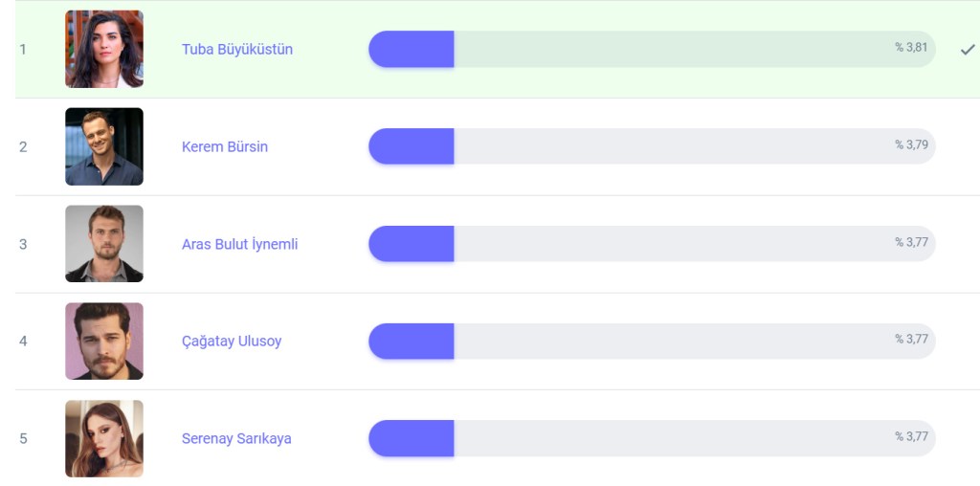This screenshot has height=486, width=980.
Task: Click Aras Bulut İynemli's photo thumbnail
Action: (x=104, y=244)
